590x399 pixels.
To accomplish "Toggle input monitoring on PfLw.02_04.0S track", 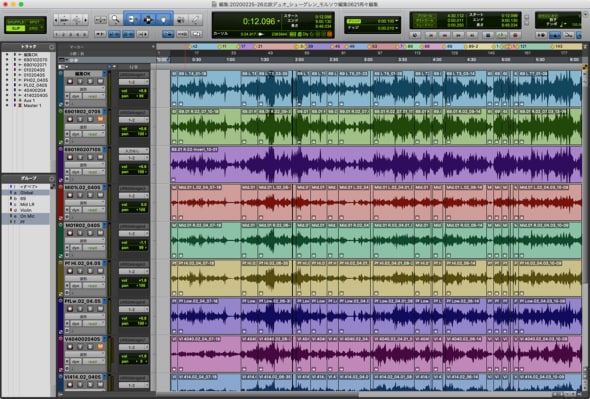I will pos(80,309).
